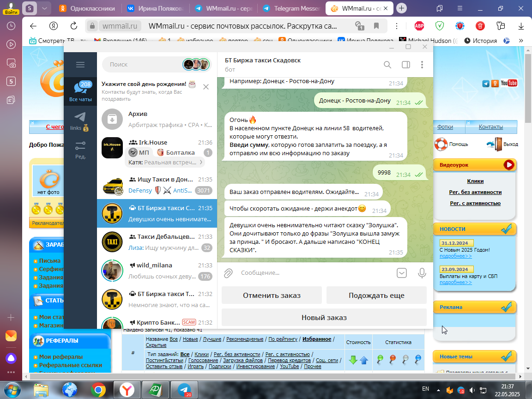Open sidebar history clock icon
Viewport: 532px width, 399px height.
tap(11, 26)
